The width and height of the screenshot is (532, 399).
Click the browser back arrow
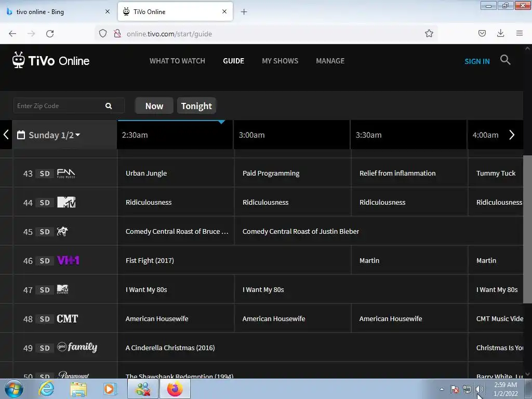coord(12,34)
